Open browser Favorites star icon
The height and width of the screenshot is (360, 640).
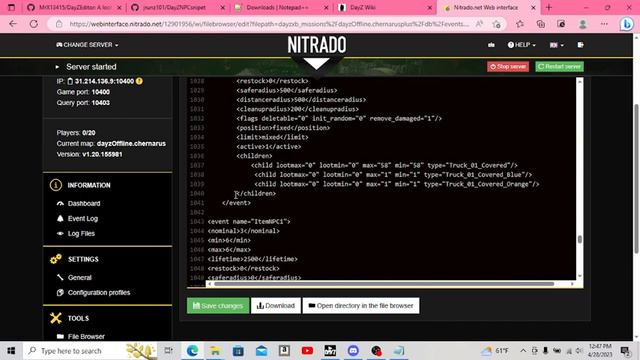(x=520, y=24)
